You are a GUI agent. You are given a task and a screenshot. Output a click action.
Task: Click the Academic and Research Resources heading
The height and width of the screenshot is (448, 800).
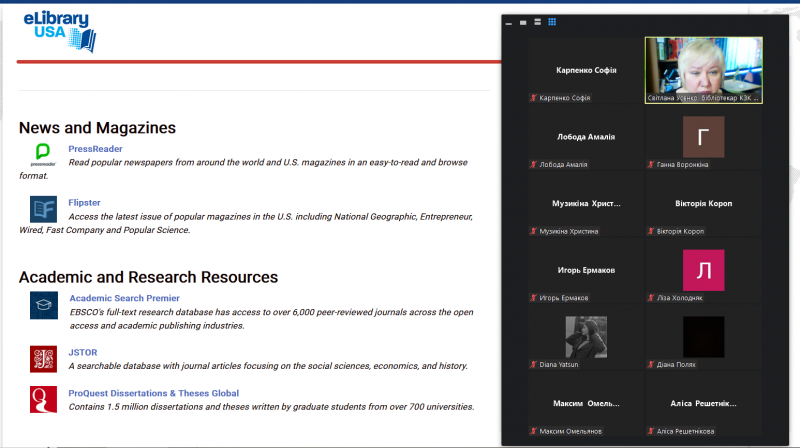[x=148, y=277]
